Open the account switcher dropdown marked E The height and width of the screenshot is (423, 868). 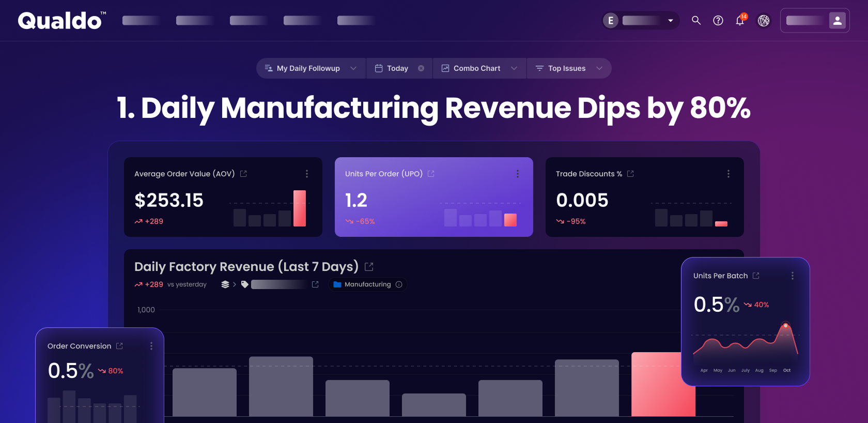coord(641,21)
